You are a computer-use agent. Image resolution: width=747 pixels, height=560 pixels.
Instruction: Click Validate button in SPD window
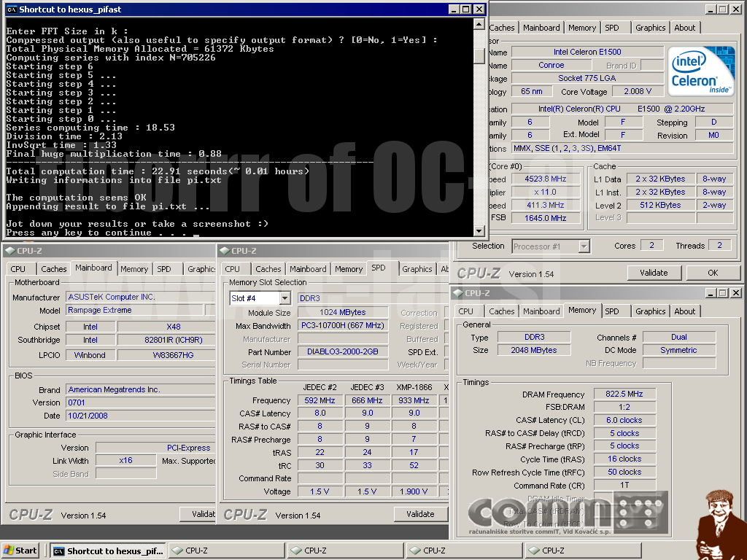420,514
